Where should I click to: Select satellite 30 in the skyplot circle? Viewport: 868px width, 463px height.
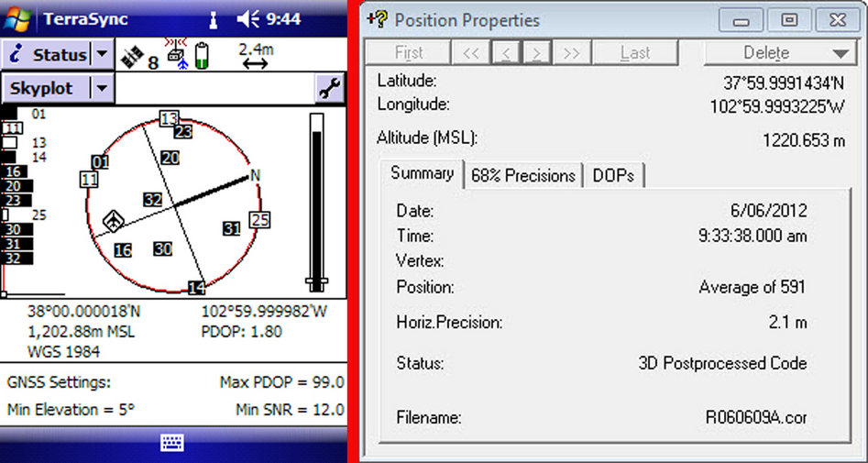(163, 249)
